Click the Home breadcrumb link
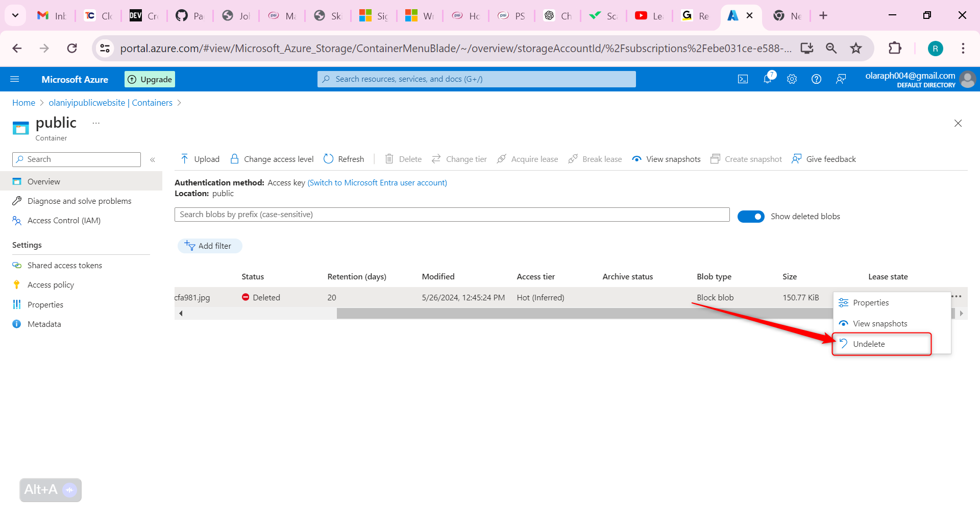Screen dimensions: 980x521 coord(23,103)
